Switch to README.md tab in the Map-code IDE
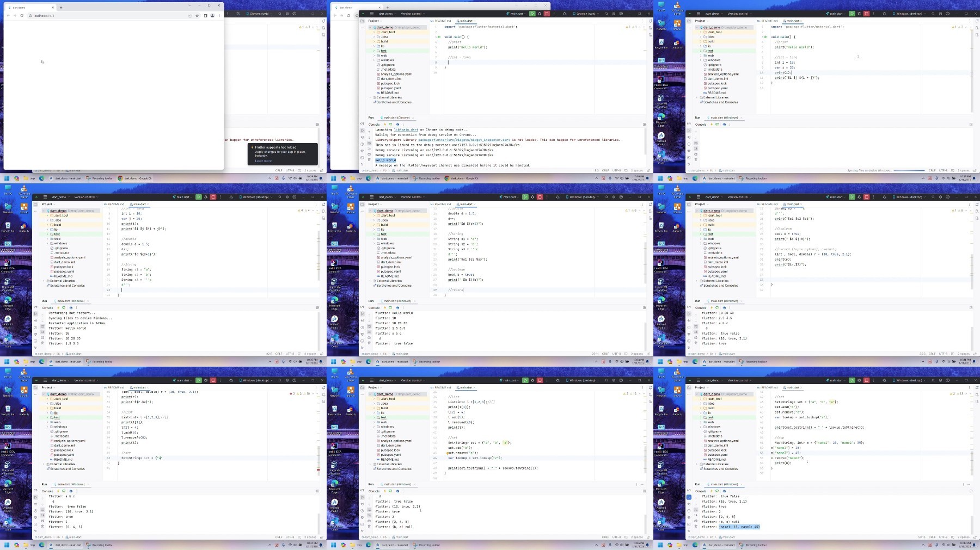The height and width of the screenshot is (550, 980). click(768, 387)
